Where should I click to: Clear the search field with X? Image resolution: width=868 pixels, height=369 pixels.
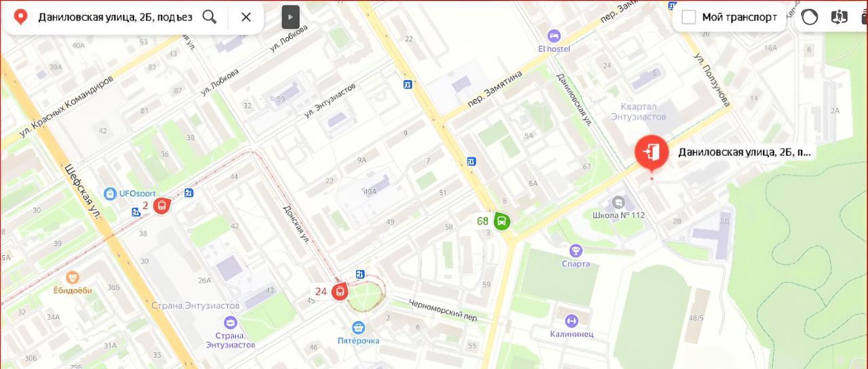(x=246, y=17)
